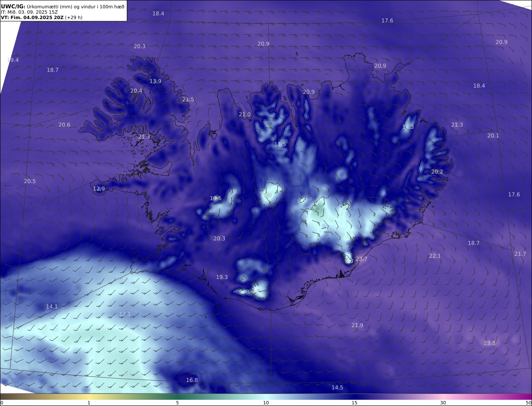Image resolution: width=532 pixels, height=406 pixels.
Task: Click the 20.5 value off the west coast
Action: pyautogui.click(x=30, y=181)
